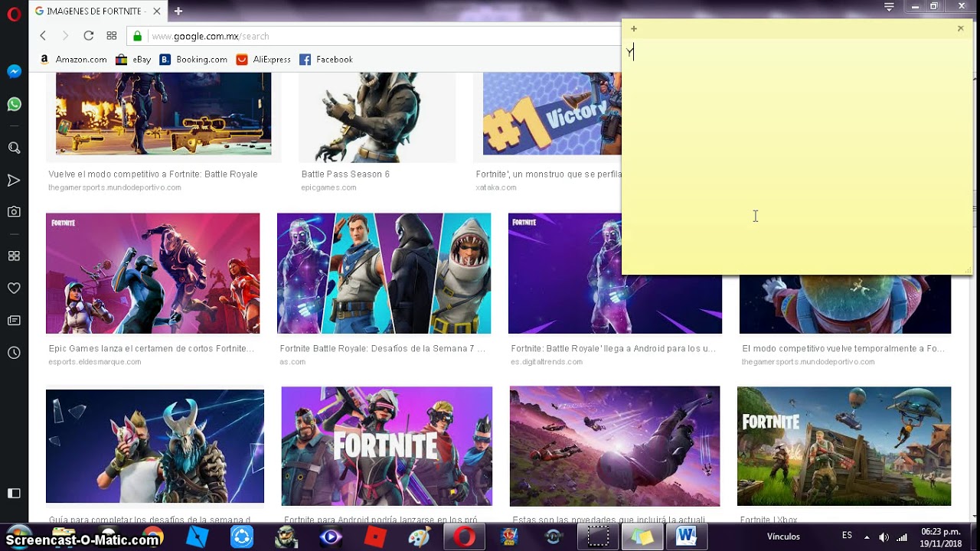Click inside the sticky note text area
The image size is (980, 551).
pos(796,157)
